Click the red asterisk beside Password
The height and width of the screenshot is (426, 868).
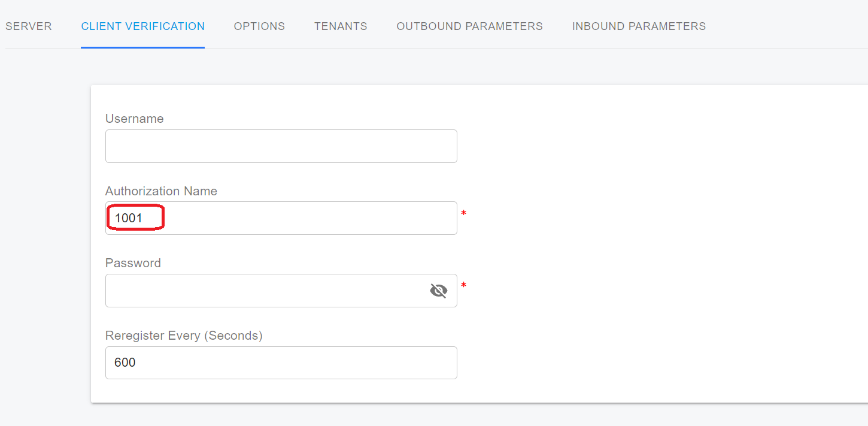[463, 285]
